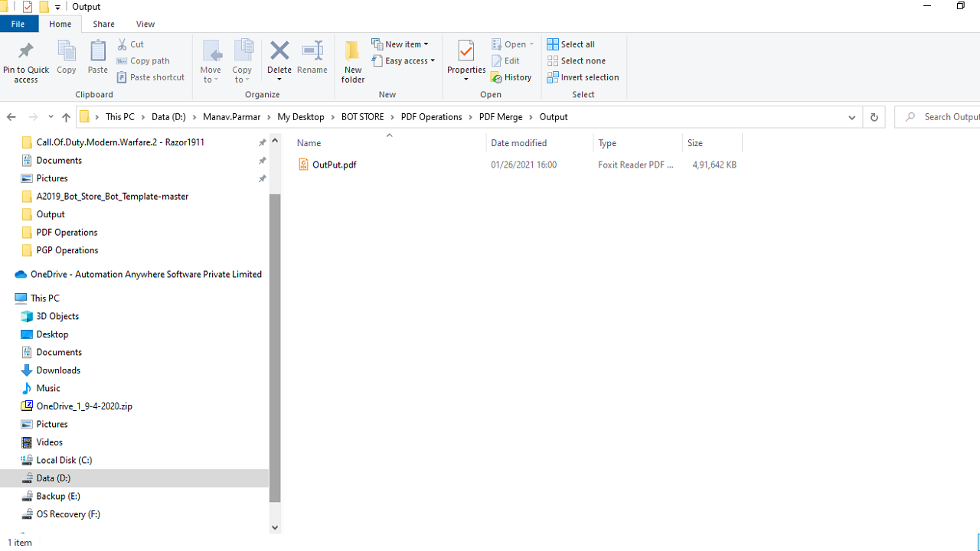Image resolution: width=980 pixels, height=551 pixels.
Task: Click the Delete icon in ribbon
Action: [279, 52]
